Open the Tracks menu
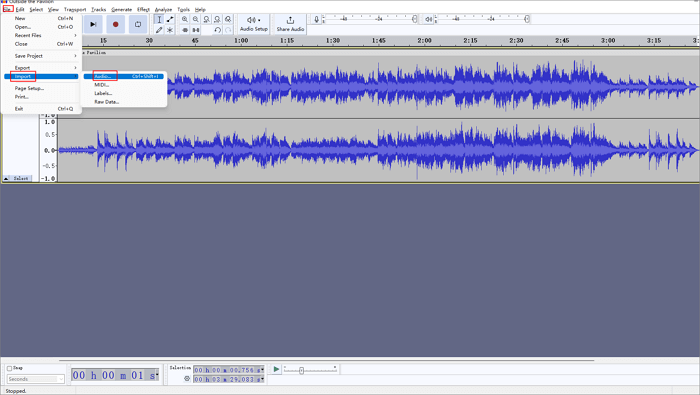 (98, 9)
